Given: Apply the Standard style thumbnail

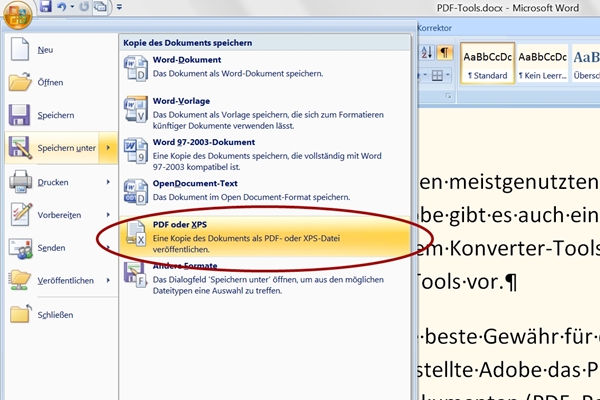Looking at the screenshot, I should (x=488, y=64).
